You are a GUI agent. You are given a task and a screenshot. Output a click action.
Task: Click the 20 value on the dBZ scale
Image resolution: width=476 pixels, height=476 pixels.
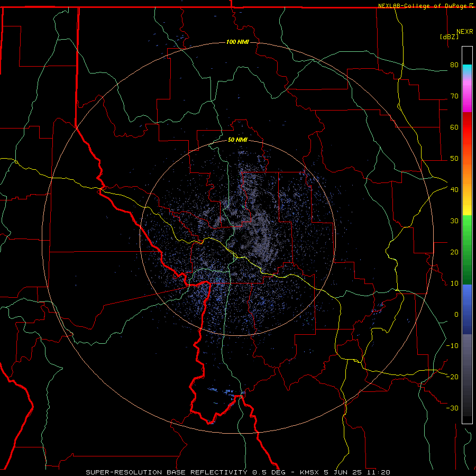pos(454,252)
